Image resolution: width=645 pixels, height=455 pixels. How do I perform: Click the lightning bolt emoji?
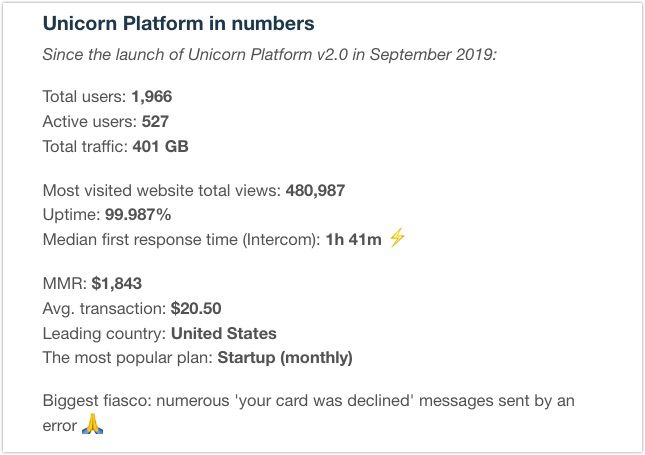[x=398, y=239]
